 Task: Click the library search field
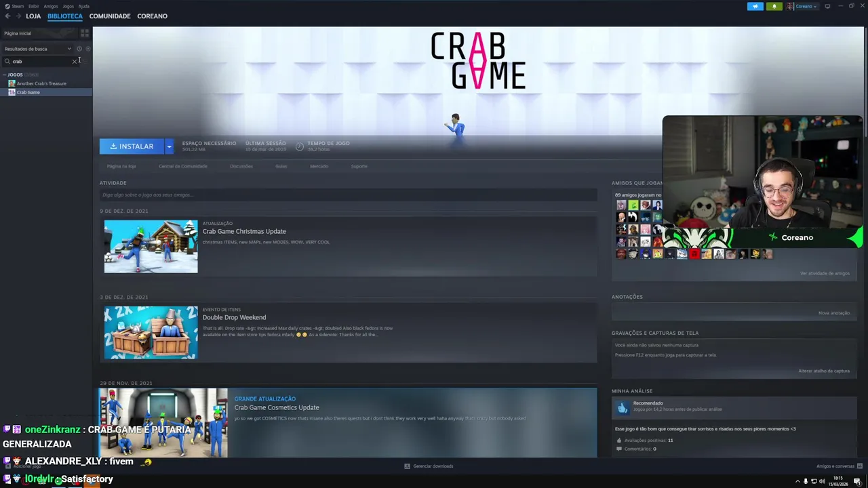(x=39, y=62)
